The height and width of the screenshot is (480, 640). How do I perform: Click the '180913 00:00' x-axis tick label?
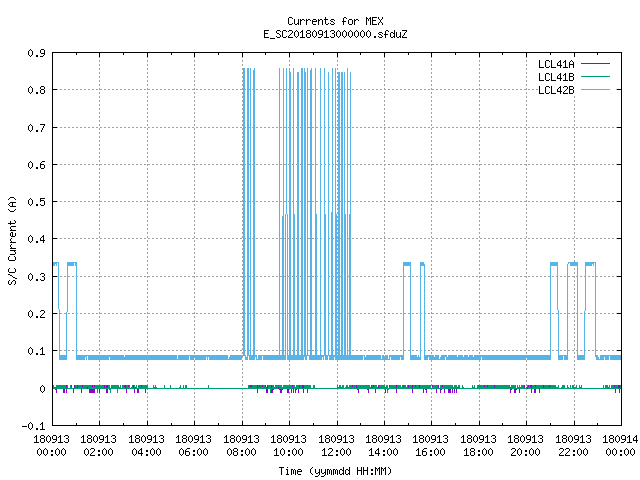click(x=51, y=446)
